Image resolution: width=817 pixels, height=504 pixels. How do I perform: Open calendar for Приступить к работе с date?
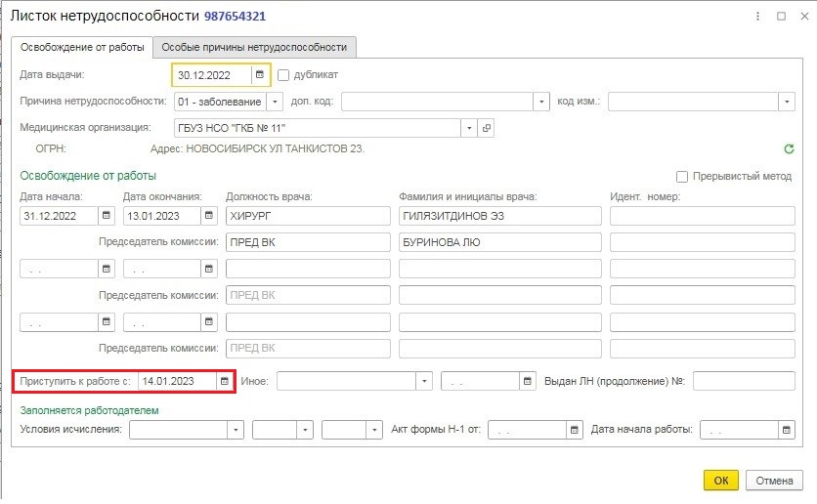click(x=225, y=381)
